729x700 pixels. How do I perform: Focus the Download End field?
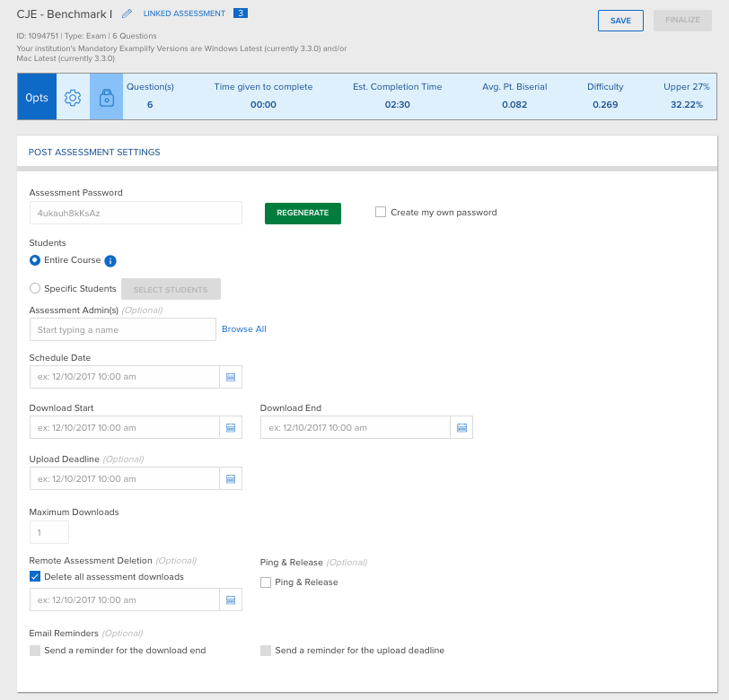pos(356,427)
